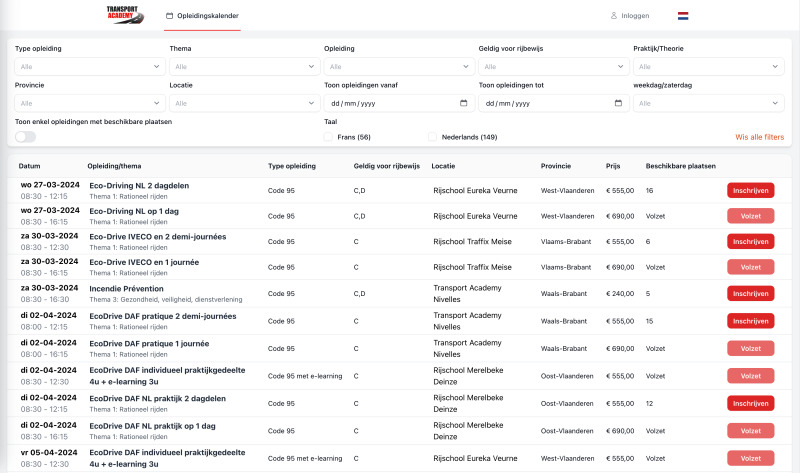Expand the Geldig voor rijbewijs dropdown
Image resolution: width=800 pixels, height=473 pixels.
(552, 67)
